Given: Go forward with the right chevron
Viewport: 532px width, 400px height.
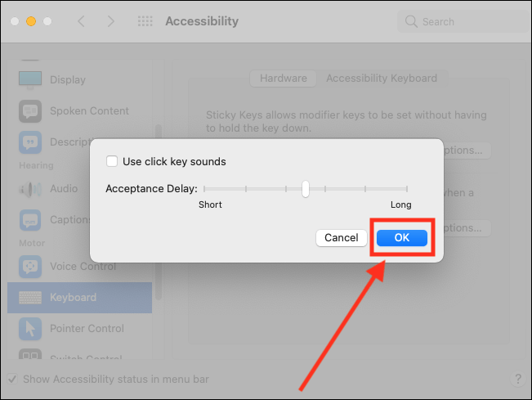Looking at the screenshot, I should 110,21.
